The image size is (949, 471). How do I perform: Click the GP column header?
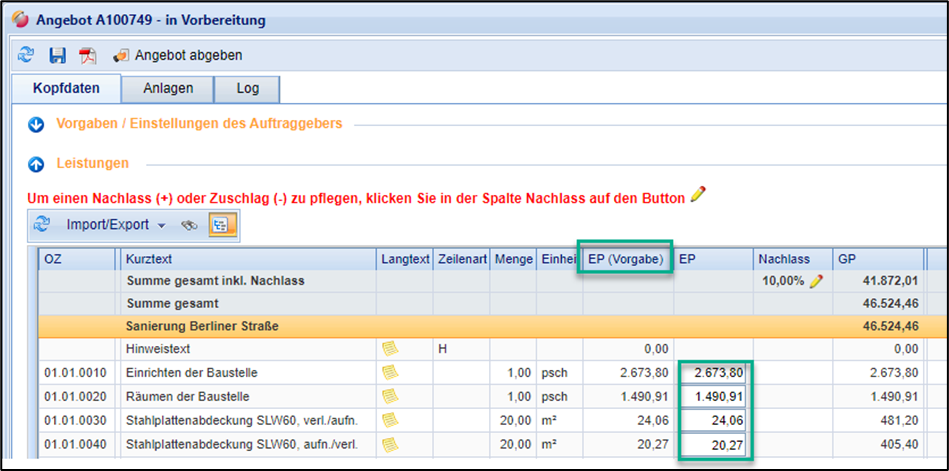coord(878,259)
